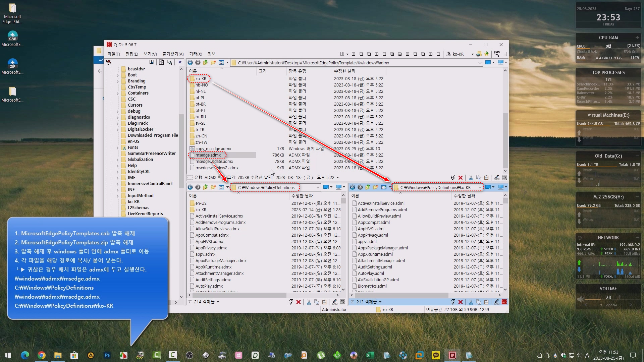Screen dimensions: 644x362
Task: Open the view mode icon in top pane
Action: 221,63
